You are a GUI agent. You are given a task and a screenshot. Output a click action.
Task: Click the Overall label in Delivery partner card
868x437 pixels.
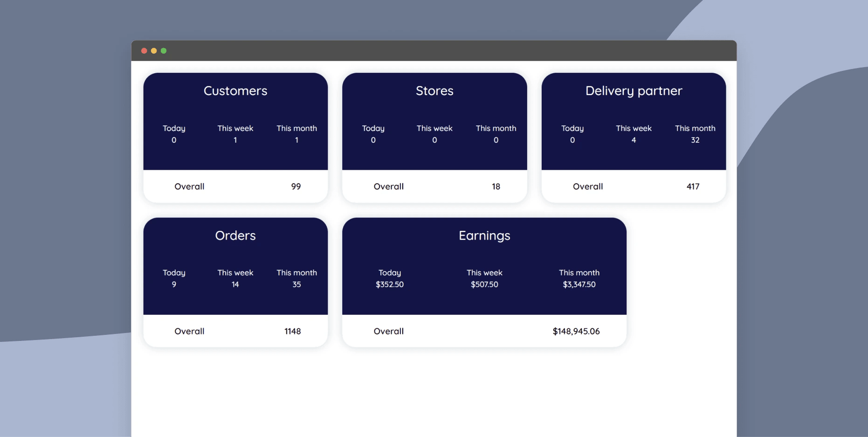click(x=587, y=187)
